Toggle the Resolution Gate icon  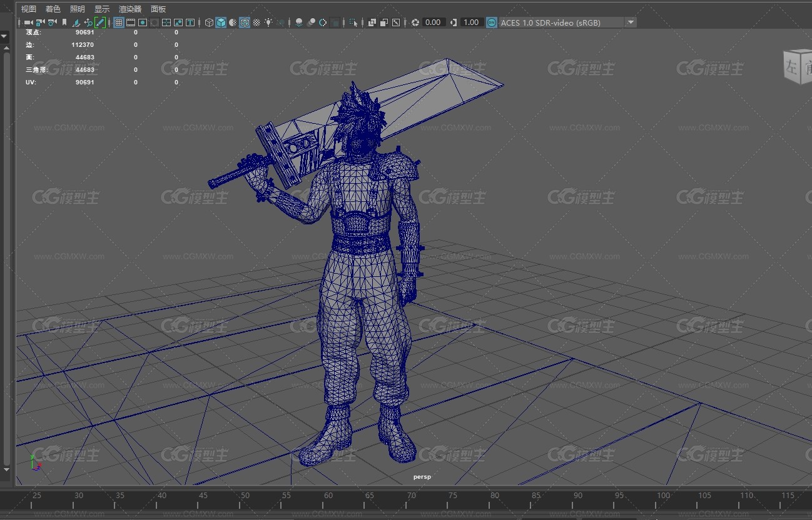point(143,22)
